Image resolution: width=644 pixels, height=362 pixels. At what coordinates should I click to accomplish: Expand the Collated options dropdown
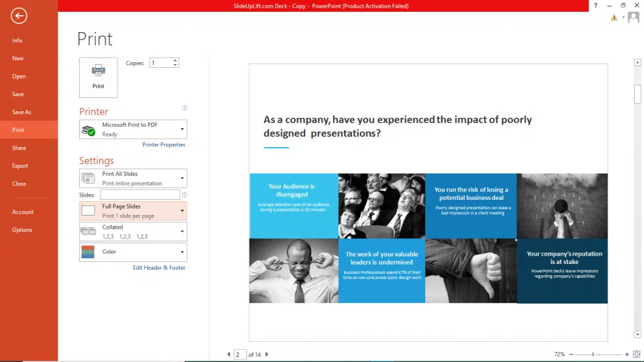(x=133, y=231)
